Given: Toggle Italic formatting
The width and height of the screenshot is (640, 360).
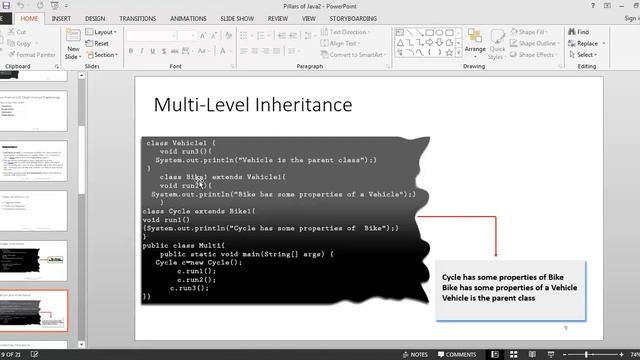Looking at the screenshot, I should point(142,51).
